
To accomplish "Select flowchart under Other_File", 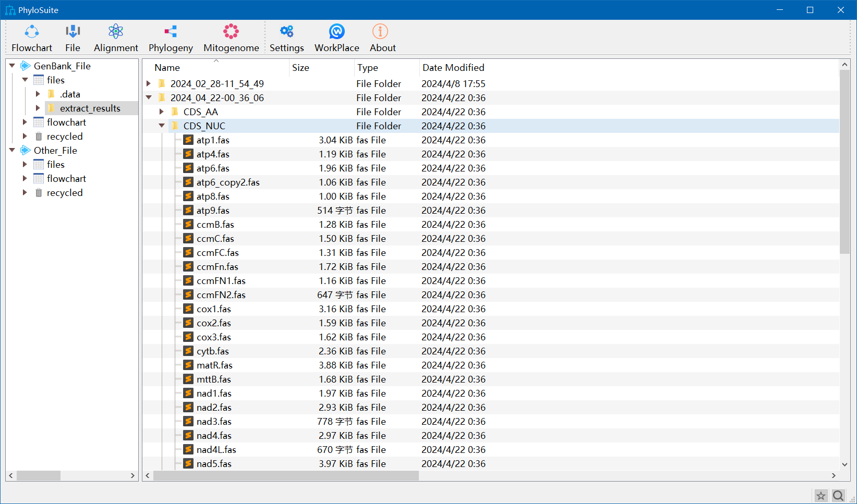I will pos(66,178).
